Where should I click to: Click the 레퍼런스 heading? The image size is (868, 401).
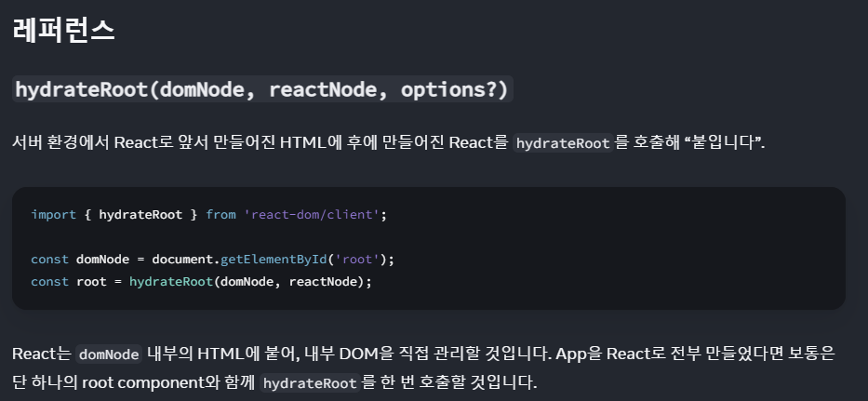pos(63,30)
